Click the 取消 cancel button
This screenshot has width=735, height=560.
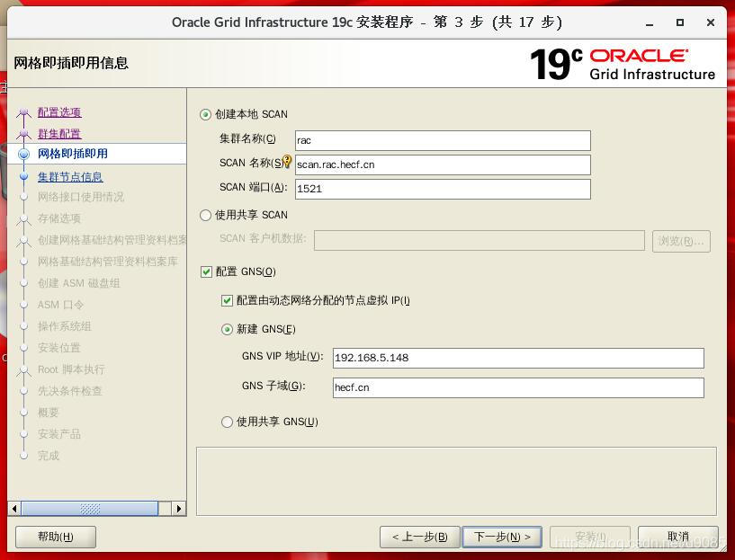pos(677,537)
